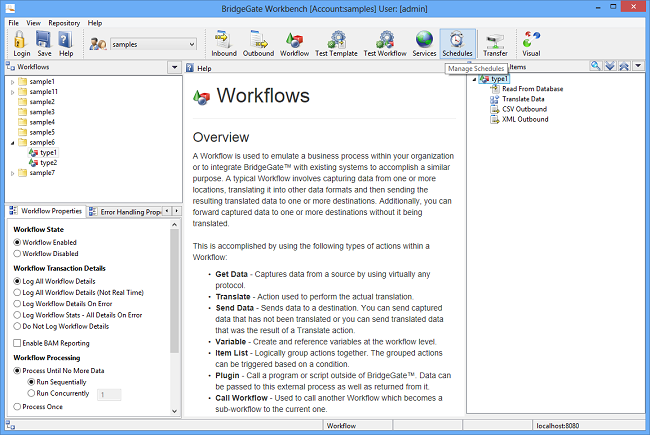Select Process Until No More Data
650x435 pixels.
pos(17,371)
